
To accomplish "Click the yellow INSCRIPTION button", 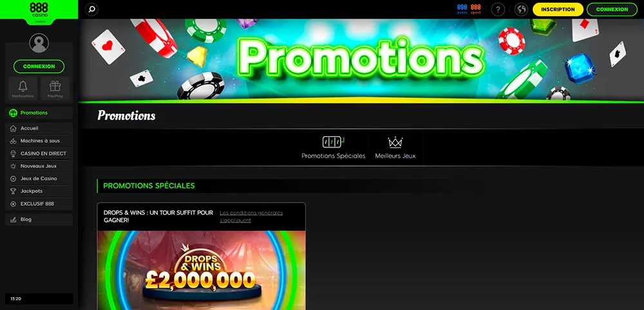I will (x=558, y=10).
